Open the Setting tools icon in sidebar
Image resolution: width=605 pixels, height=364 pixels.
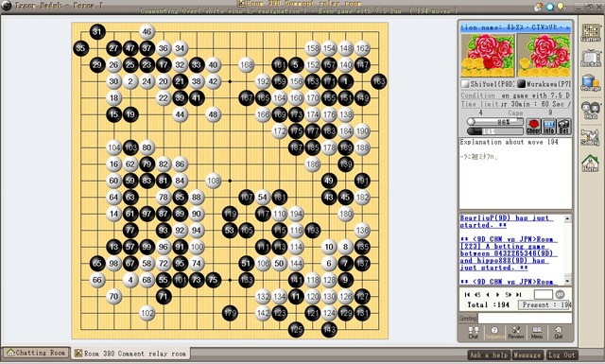591,137
